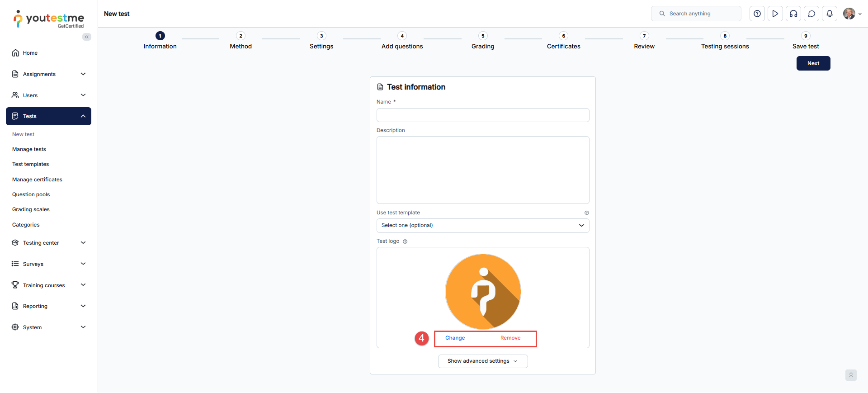Viewport: 868px width, 393px height.
Task: Expand Show advanced settings
Action: point(482,361)
